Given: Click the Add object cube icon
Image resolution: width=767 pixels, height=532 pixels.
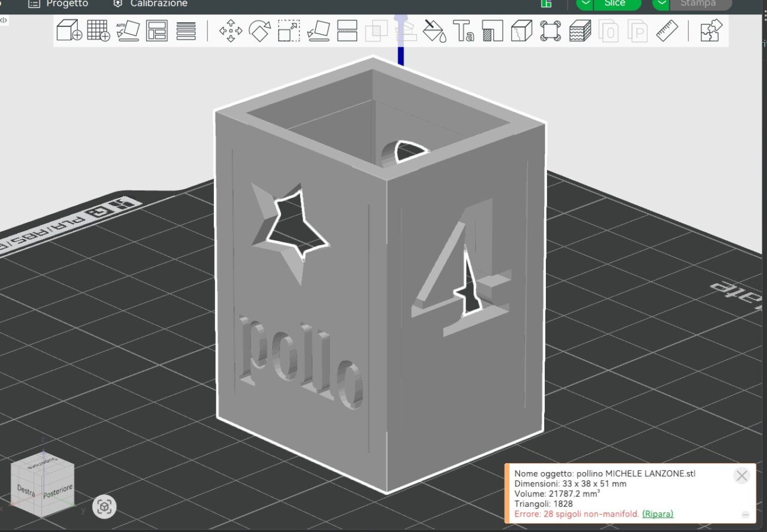Looking at the screenshot, I should point(69,31).
